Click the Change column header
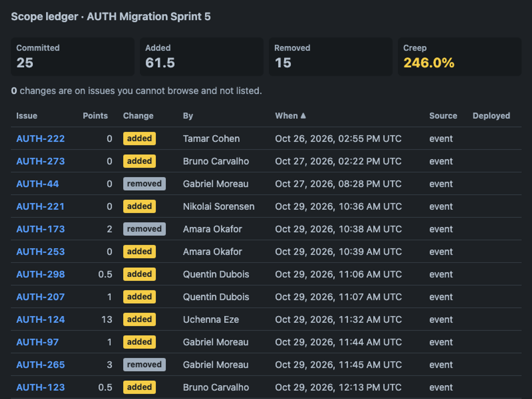The height and width of the screenshot is (399, 532). 138,116
